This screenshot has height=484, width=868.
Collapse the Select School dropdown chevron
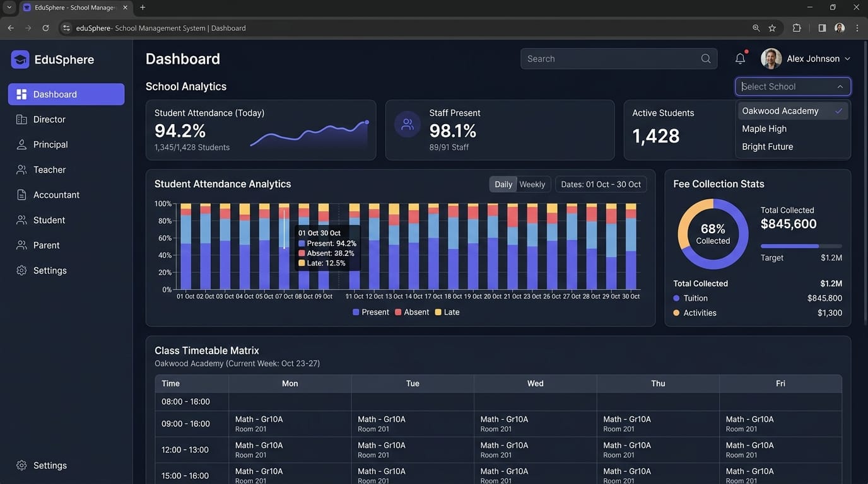pos(840,86)
